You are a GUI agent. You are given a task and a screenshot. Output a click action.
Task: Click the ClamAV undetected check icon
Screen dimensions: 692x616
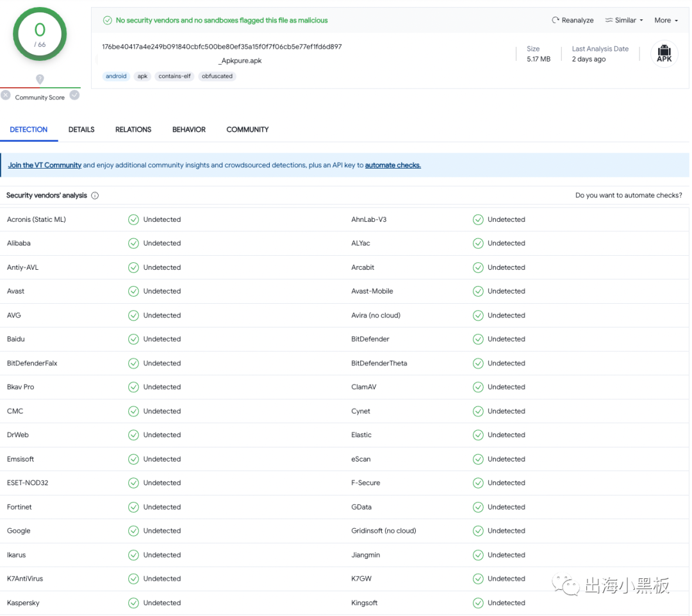pos(478,387)
